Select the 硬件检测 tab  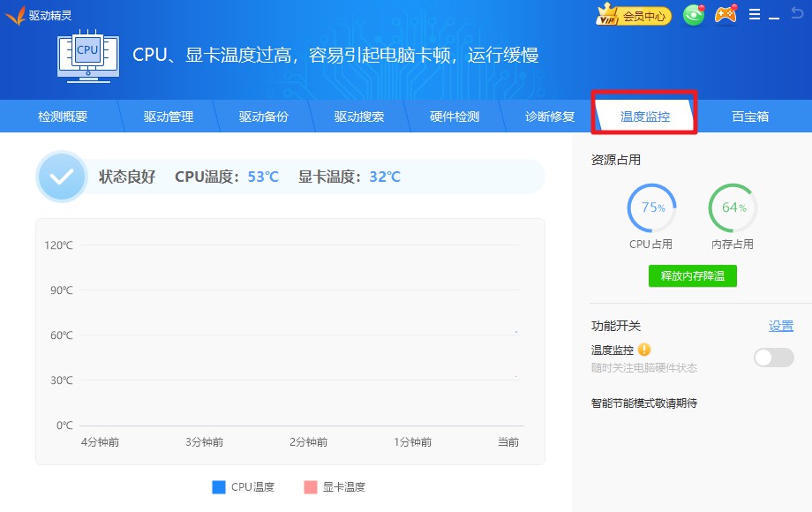point(455,117)
